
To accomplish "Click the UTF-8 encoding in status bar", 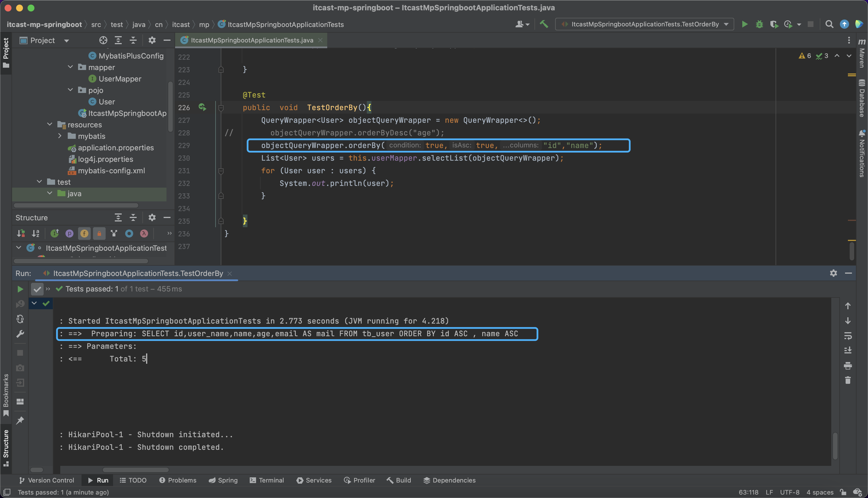I will [789, 492].
